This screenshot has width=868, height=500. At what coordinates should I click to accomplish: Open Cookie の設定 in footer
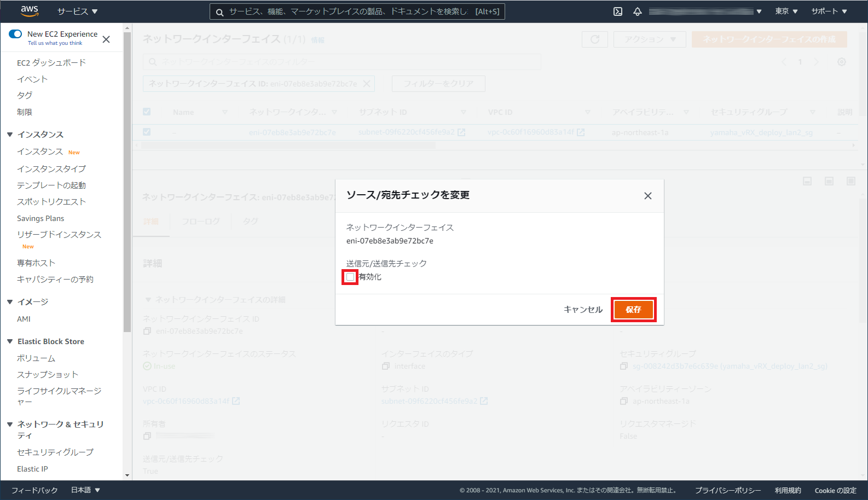[x=835, y=490]
